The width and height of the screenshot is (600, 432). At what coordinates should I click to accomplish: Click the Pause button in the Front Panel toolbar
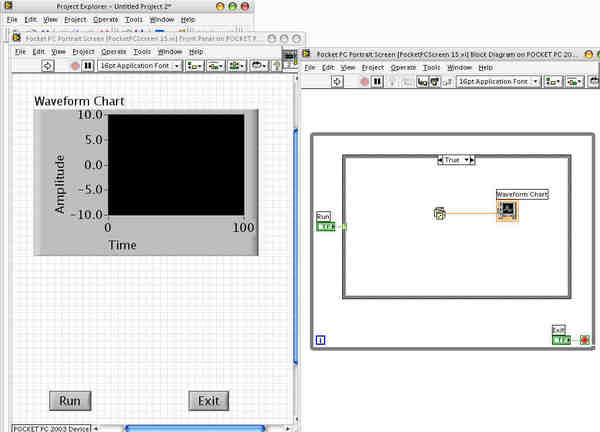[x=88, y=66]
